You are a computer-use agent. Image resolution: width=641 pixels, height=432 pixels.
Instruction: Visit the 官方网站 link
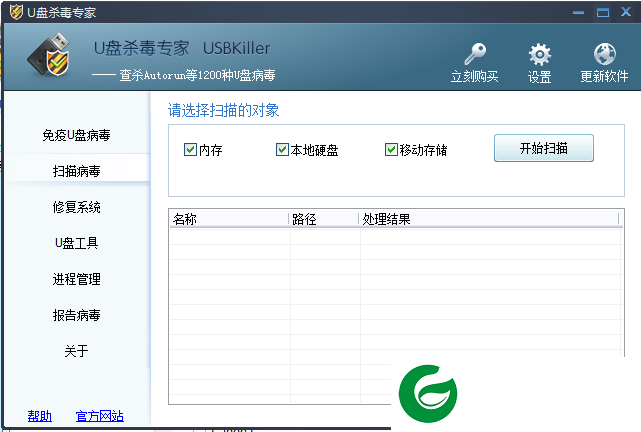(x=100, y=416)
